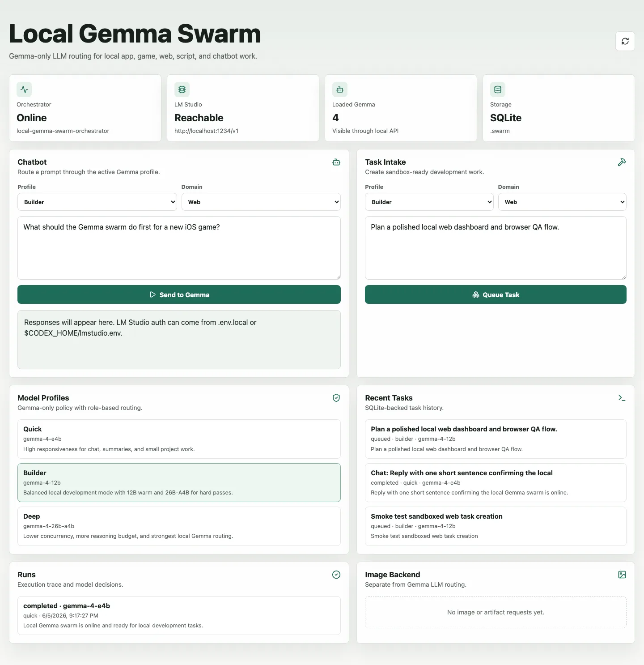Open the Chatbot Domain dropdown
Viewport: 644px width, 665px height.
pos(261,202)
